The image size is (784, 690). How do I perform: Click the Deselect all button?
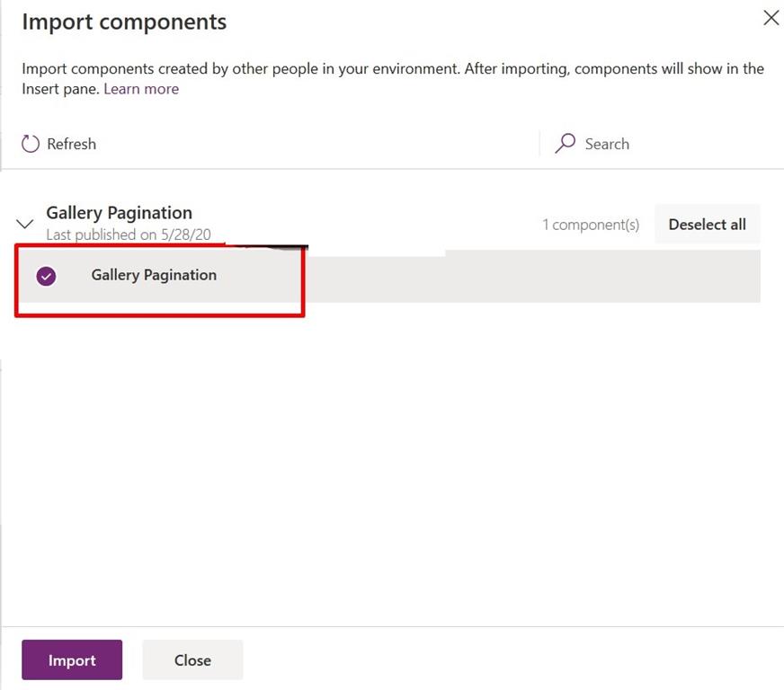click(708, 224)
